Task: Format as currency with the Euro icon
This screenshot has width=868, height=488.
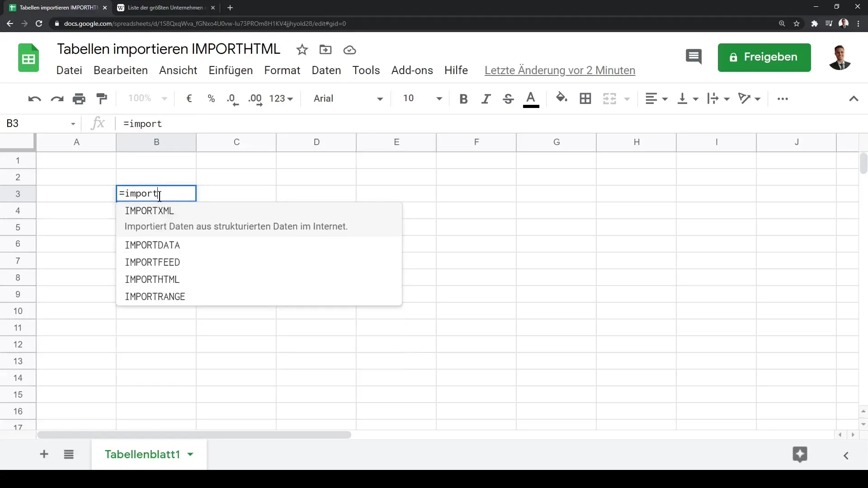Action: pos(189,99)
